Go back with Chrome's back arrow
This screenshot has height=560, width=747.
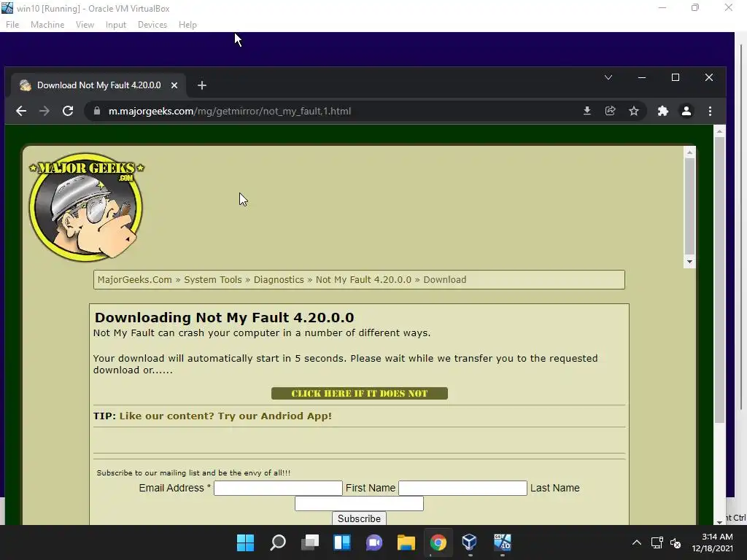(21, 111)
